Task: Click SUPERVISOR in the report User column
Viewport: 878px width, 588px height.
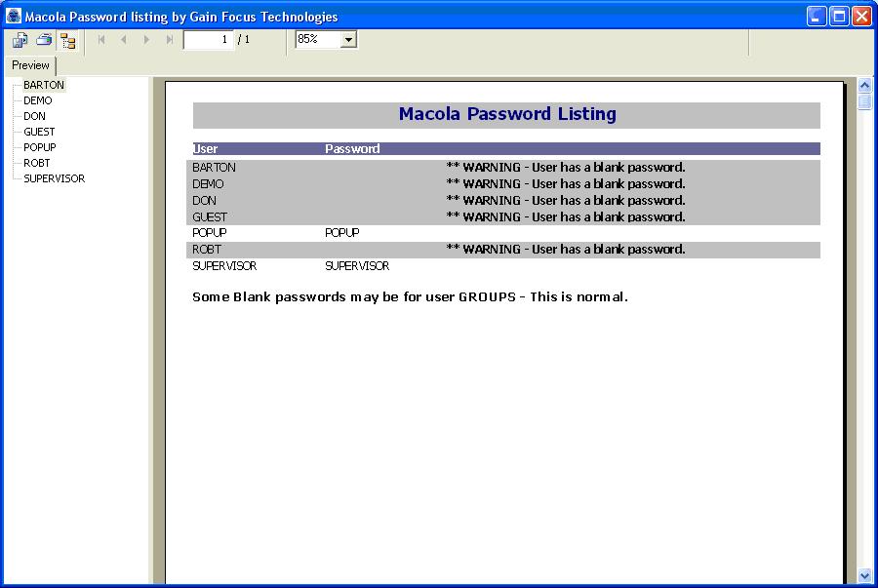Action: 224,266
